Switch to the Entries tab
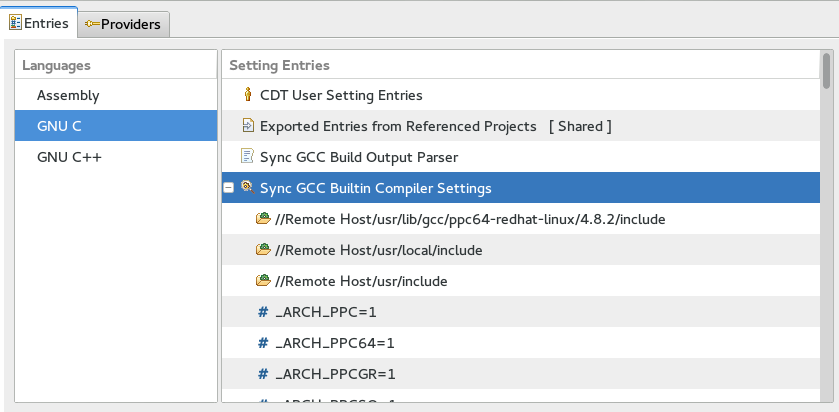Image resolution: width=839 pixels, height=412 pixels. click(x=40, y=23)
